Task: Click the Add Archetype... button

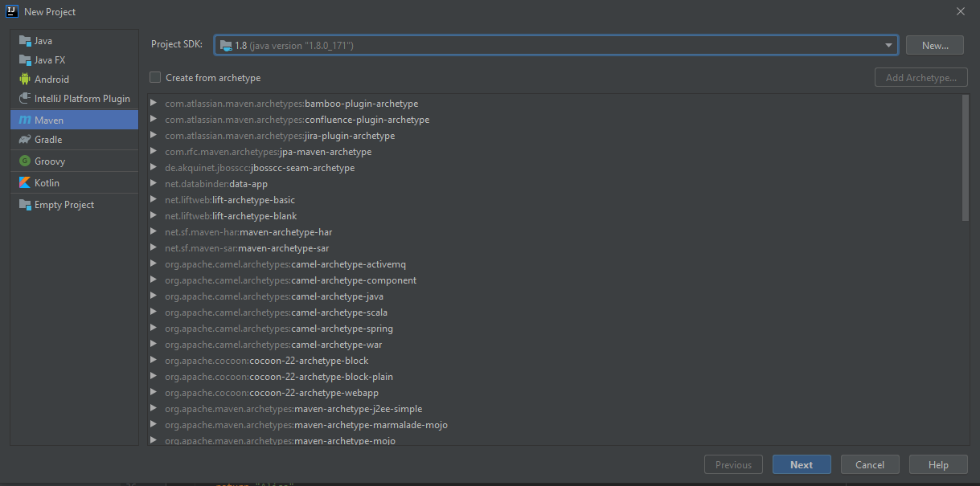Action: point(921,78)
